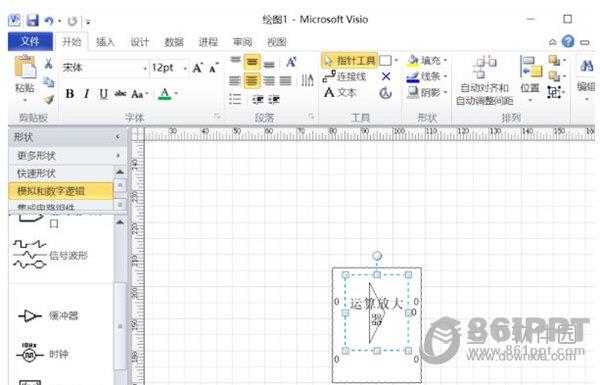Open the 设计 (Design) ribbon tab
The height and width of the screenshot is (385, 600).
[140, 42]
